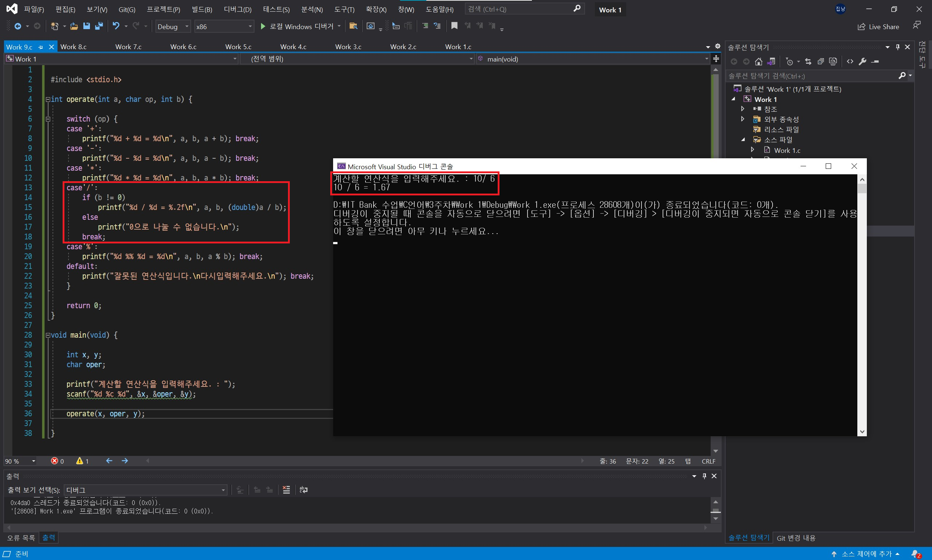Click the Undo arrow icon
932x560 pixels.
[x=116, y=26]
